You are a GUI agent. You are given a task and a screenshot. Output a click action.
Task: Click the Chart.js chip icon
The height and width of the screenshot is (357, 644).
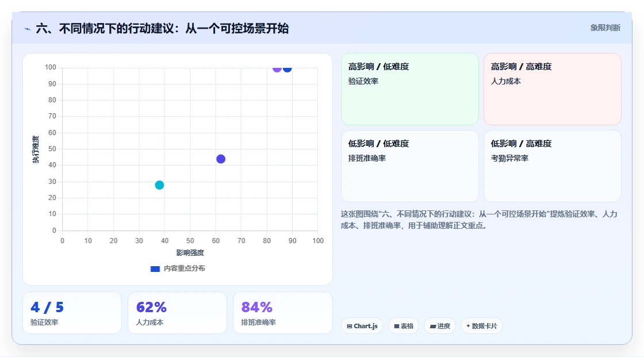350,326
